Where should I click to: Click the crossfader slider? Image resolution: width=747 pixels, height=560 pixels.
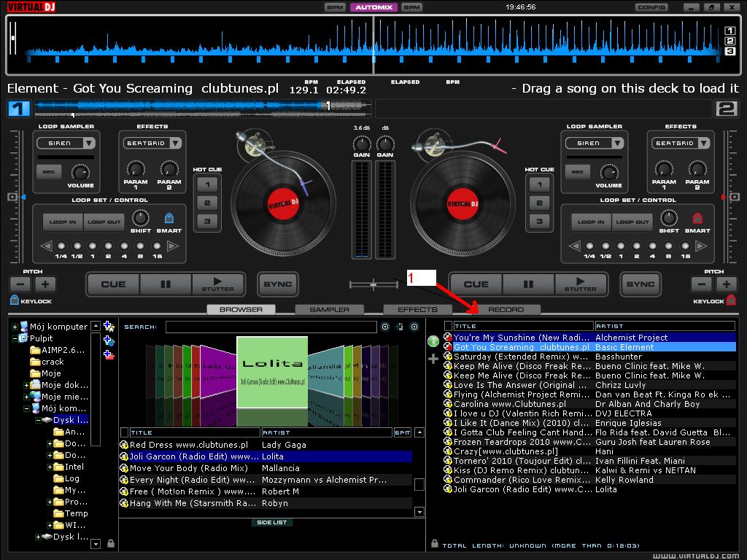click(373, 285)
